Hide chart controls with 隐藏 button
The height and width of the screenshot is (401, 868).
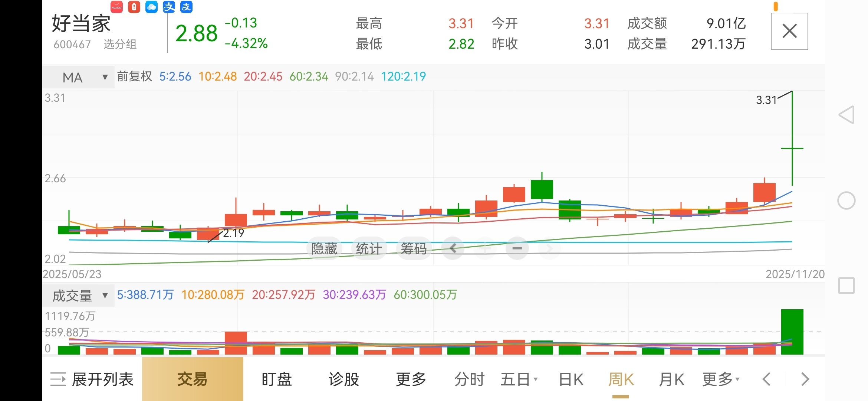tap(324, 248)
